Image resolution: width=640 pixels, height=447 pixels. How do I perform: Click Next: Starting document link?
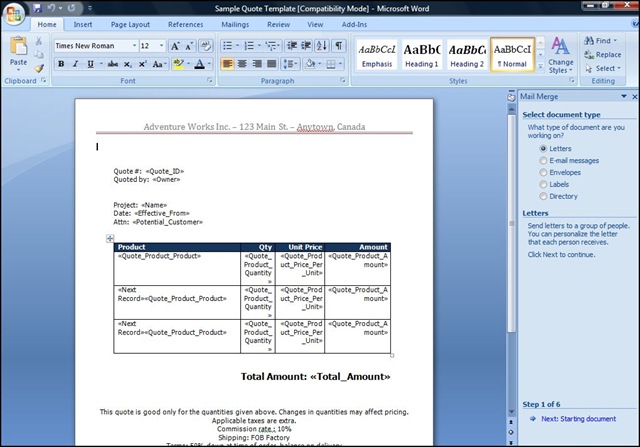click(x=578, y=419)
